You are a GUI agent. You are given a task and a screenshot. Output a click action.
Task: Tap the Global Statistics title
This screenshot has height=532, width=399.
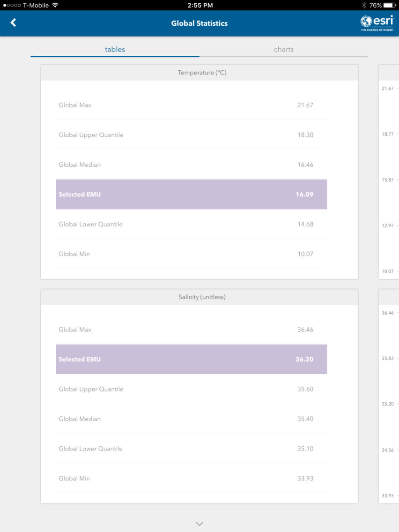coord(199,23)
